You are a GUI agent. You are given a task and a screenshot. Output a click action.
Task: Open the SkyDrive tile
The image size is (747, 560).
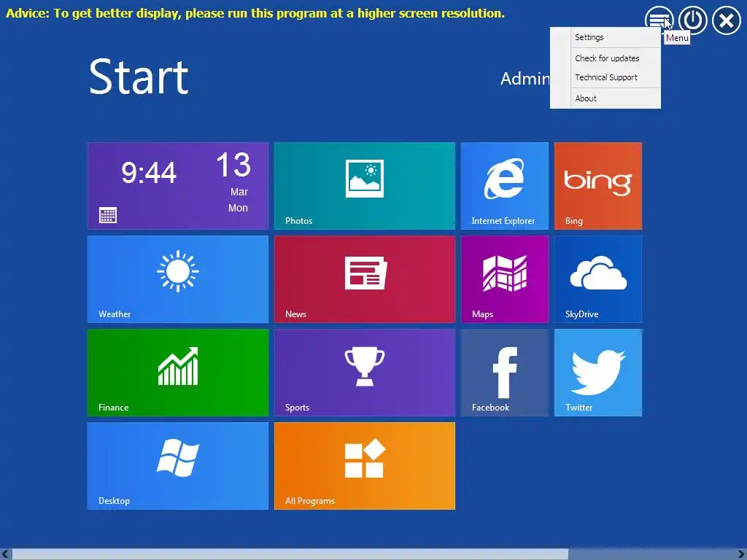[x=598, y=279]
